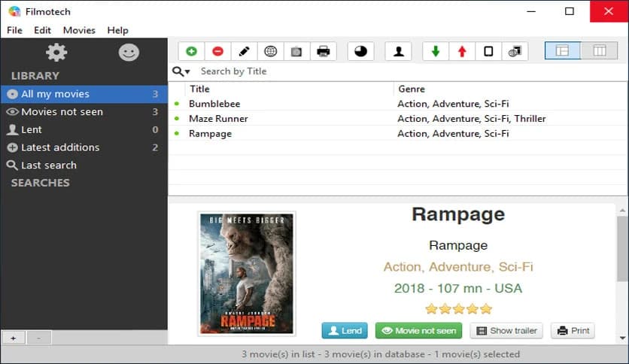Click the pie chart statistics icon
This screenshot has width=629, height=364.
coord(360,51)
